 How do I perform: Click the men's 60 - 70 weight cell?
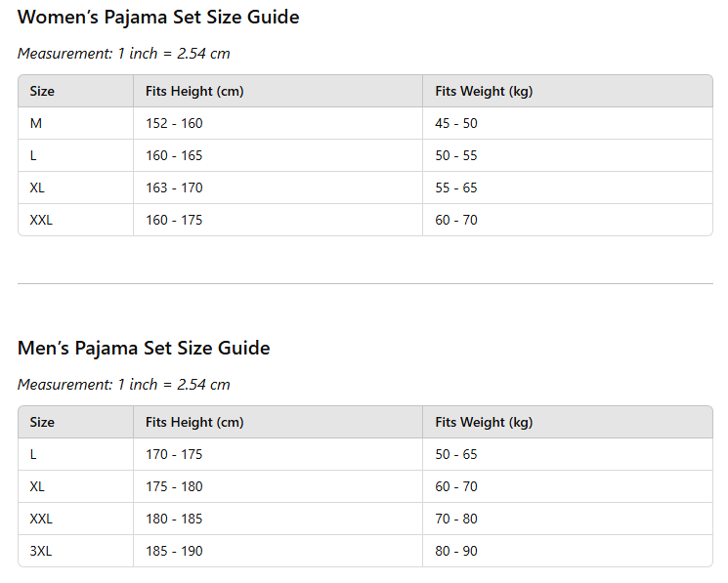point(456,486)
